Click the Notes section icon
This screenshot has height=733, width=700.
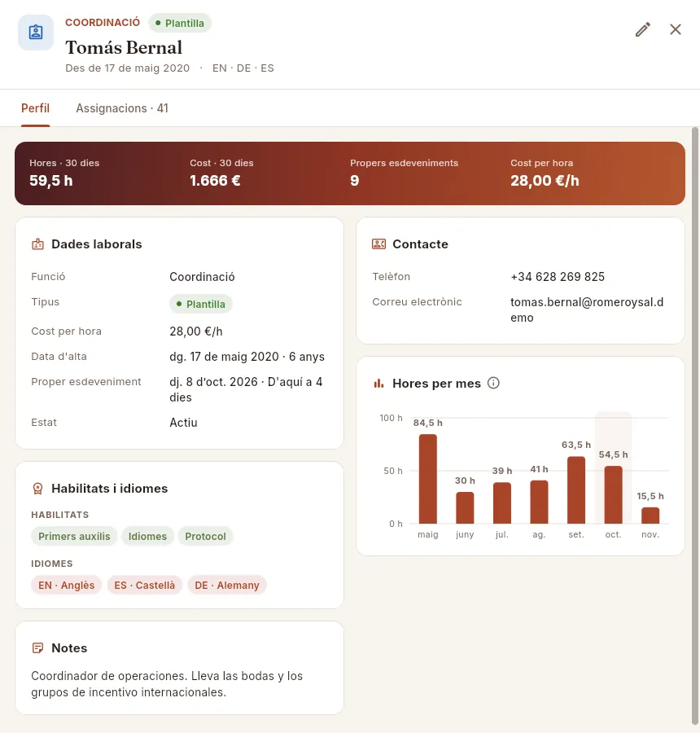coord(38,648)
